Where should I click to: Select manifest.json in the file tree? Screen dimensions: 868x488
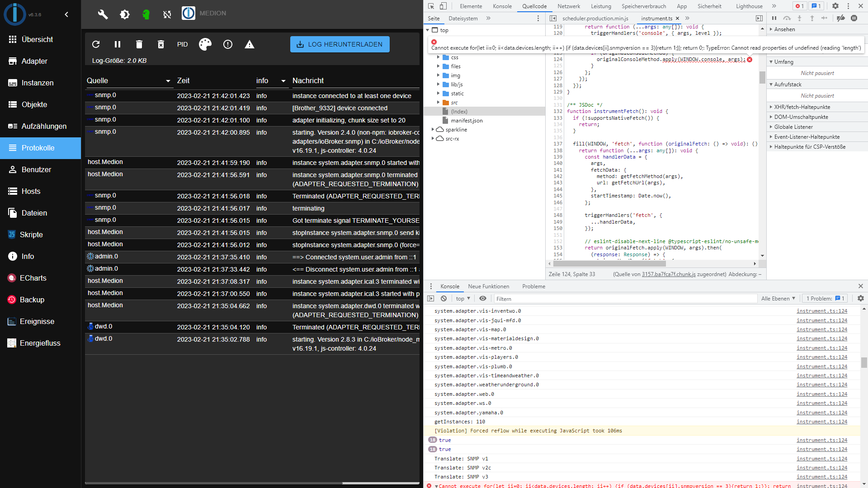coord(467,121)
